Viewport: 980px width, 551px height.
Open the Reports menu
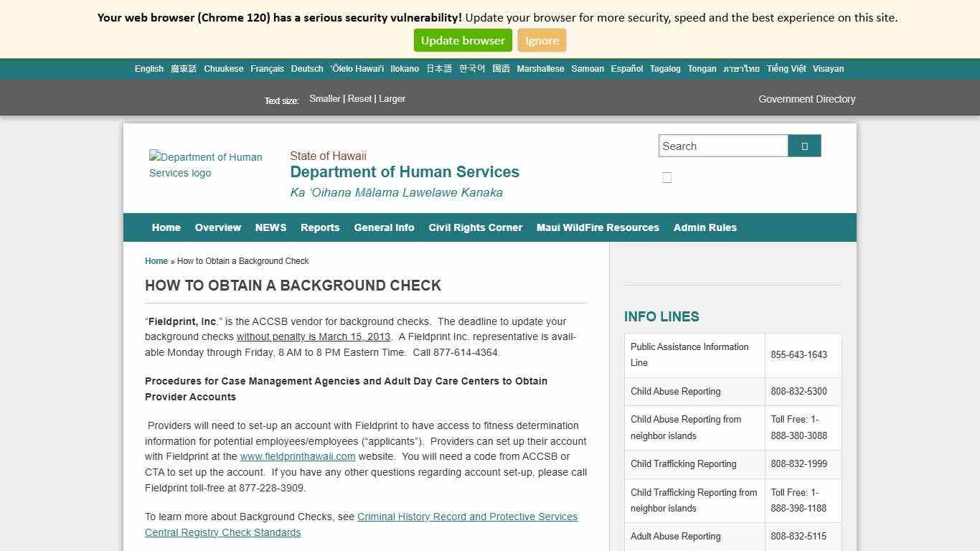320,227
